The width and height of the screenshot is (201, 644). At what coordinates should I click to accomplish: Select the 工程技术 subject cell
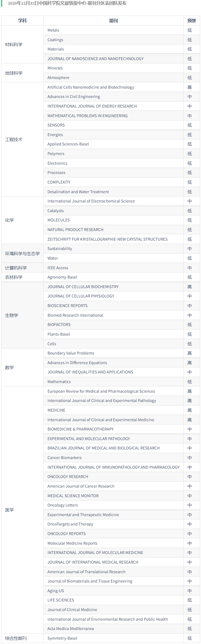pyautogui.click(x=14, y=139)
